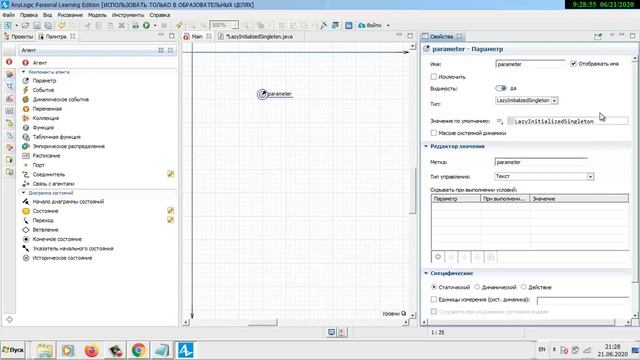
Task: Collapse the Специфические section
Action: tap(426, 273)
